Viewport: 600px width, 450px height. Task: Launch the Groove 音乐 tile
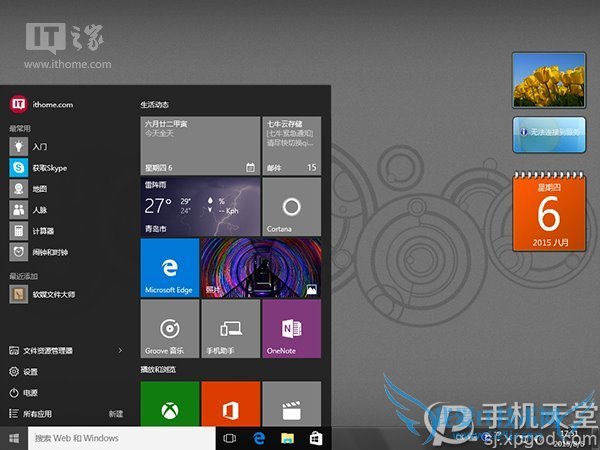pyautogui.click(x=170, y=329)
